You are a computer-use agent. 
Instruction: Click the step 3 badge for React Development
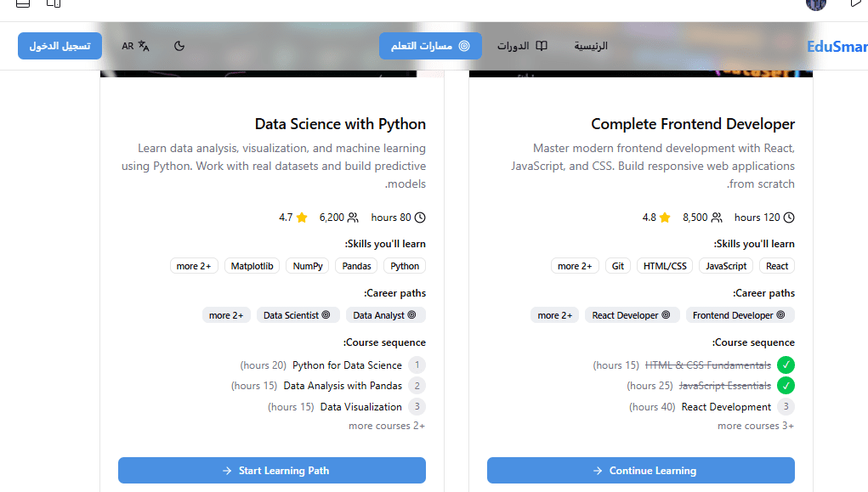point(786,407)
